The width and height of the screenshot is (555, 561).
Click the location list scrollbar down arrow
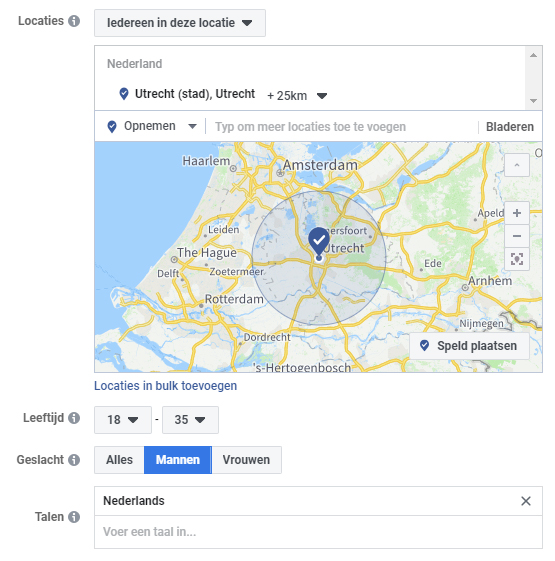[533, 101]
